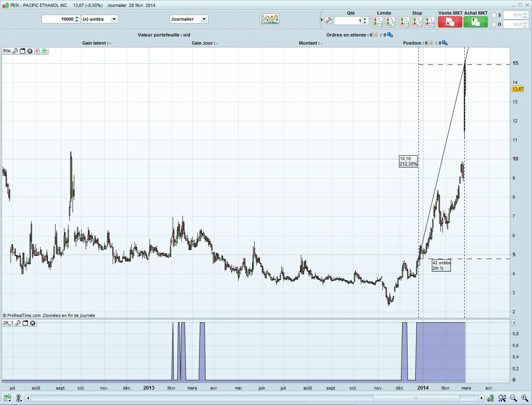
Task: Click the third Stop order icon
Action: coord(429,22)
